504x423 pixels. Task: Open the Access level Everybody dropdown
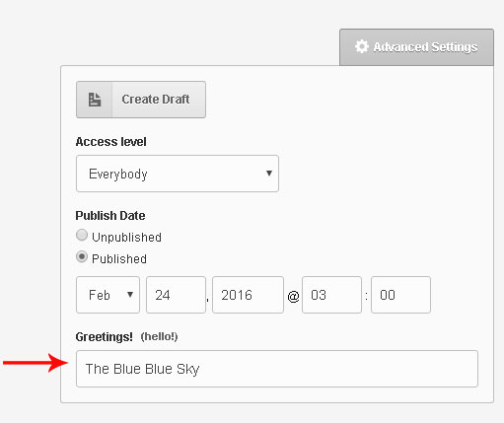[178, 174]
